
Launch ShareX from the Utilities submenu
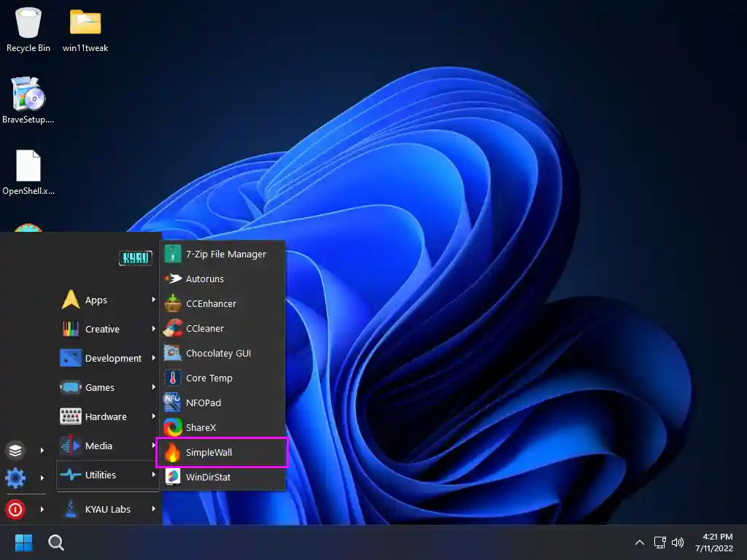203,427
